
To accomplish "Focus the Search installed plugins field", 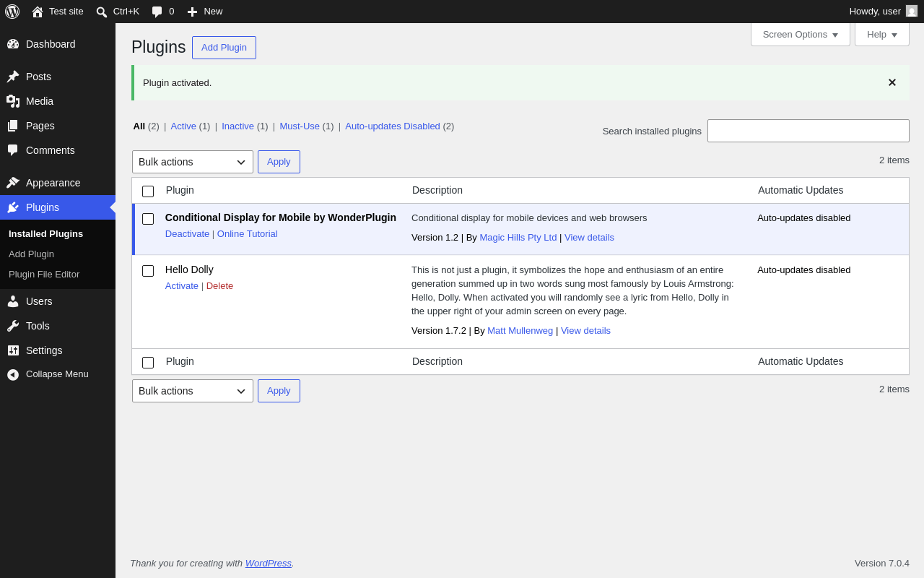I will coord(808,131).
